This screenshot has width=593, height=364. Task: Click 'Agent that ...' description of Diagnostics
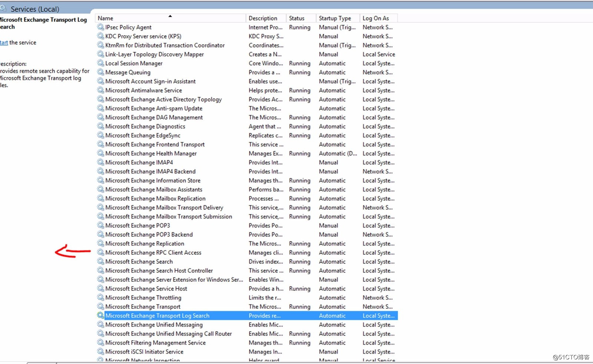click(x=265, y=126)
